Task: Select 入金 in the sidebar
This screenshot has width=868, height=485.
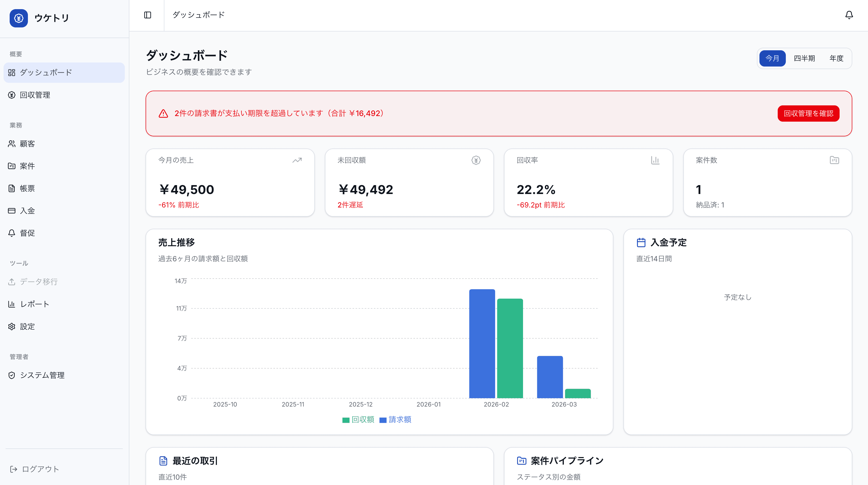Action: coord(27,210)
